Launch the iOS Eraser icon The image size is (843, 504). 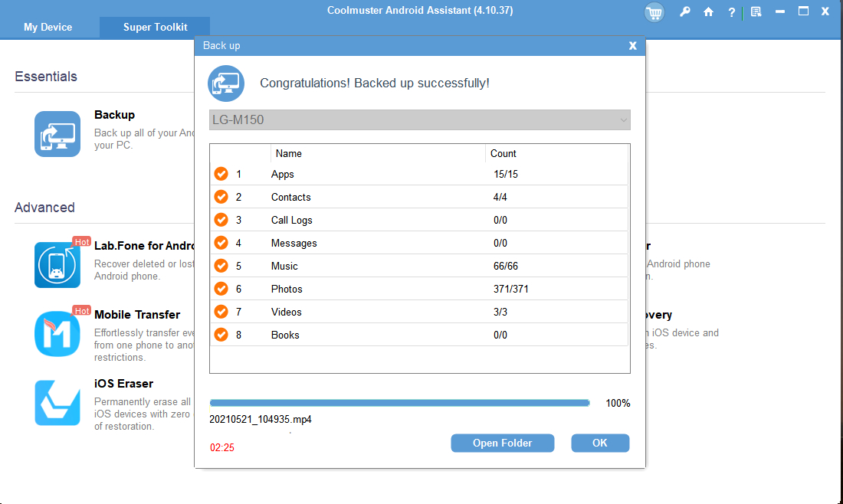pos(57,402)
